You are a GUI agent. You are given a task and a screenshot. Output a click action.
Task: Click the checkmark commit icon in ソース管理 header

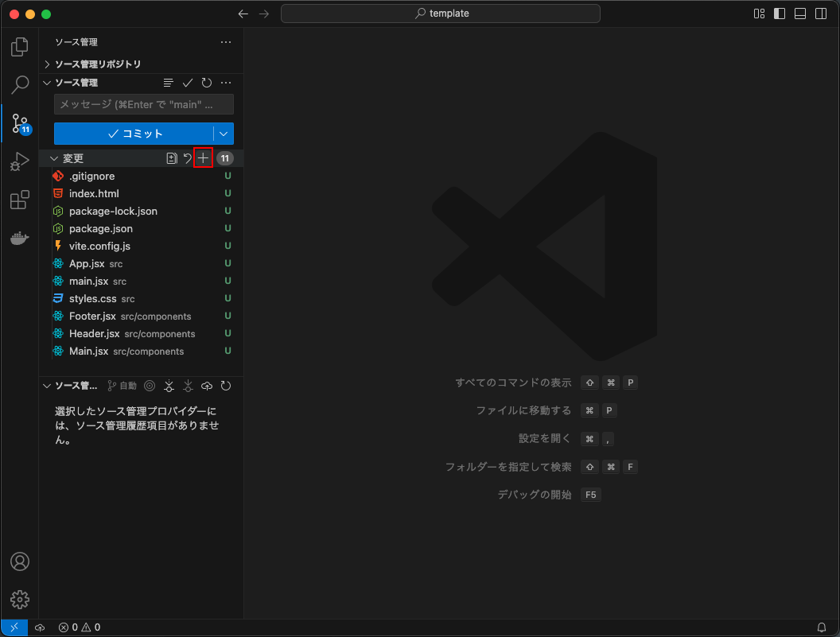pos(188,83)
